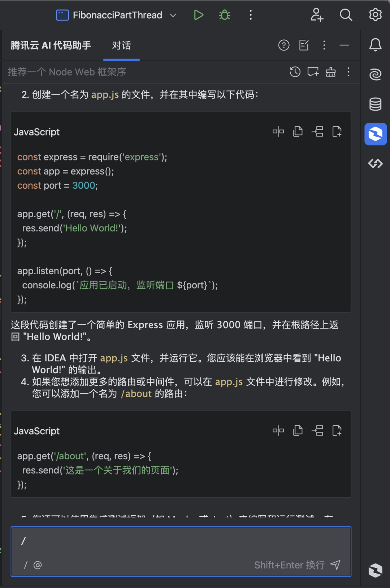Open Search Everywhere magnifier icon
This screenshot has height=588, width=390.
pyautogui.click(x=346, y=15)
